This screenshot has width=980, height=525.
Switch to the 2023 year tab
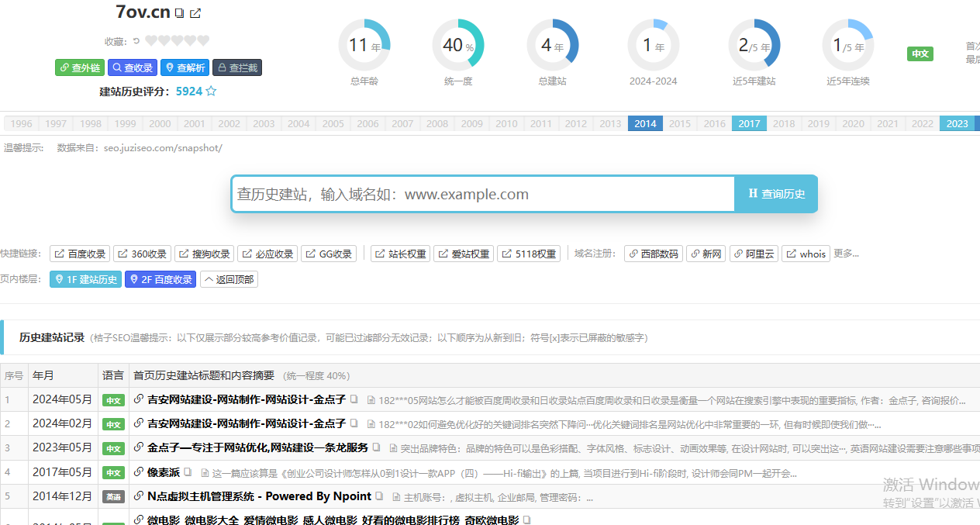[x=958, y=123]
